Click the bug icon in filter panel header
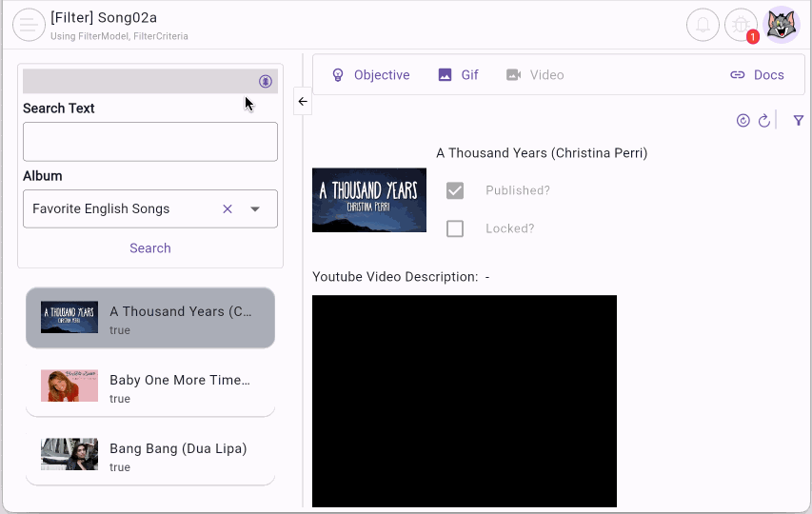Image resolution: width=812 pixels, height=514 pixels. [x=266, y=81]
